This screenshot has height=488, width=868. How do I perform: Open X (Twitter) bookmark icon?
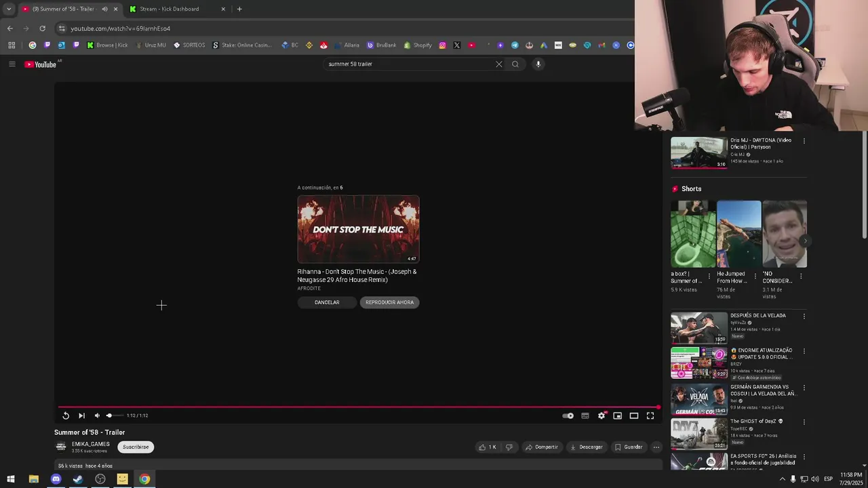tap(457, 45)
